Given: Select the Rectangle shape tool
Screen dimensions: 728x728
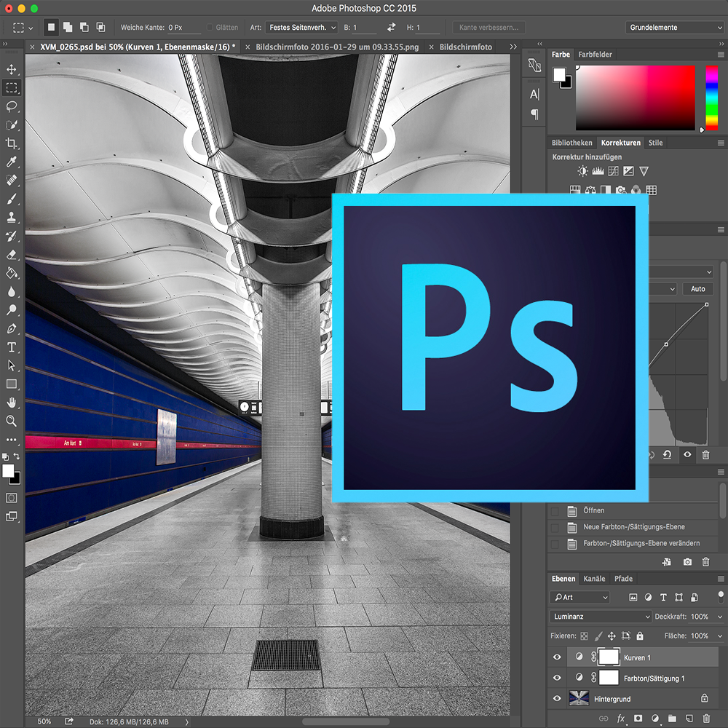Looking at the screenshot, I should click(x=11, y=384).
